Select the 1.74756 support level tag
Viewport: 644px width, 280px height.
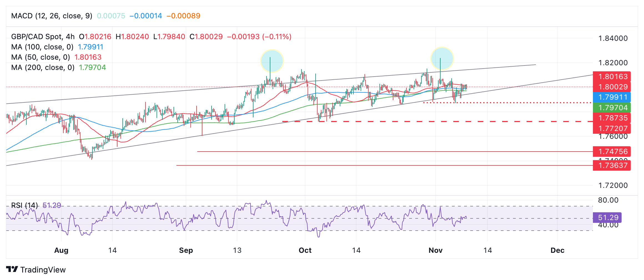pos(612,152)
